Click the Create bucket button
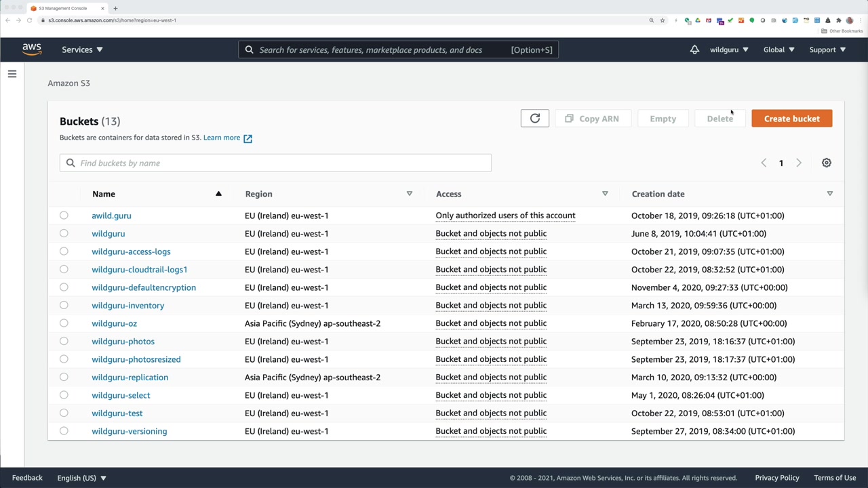This screenshot has width=868, height=488. pyautogui.click(x=791, y=119)
